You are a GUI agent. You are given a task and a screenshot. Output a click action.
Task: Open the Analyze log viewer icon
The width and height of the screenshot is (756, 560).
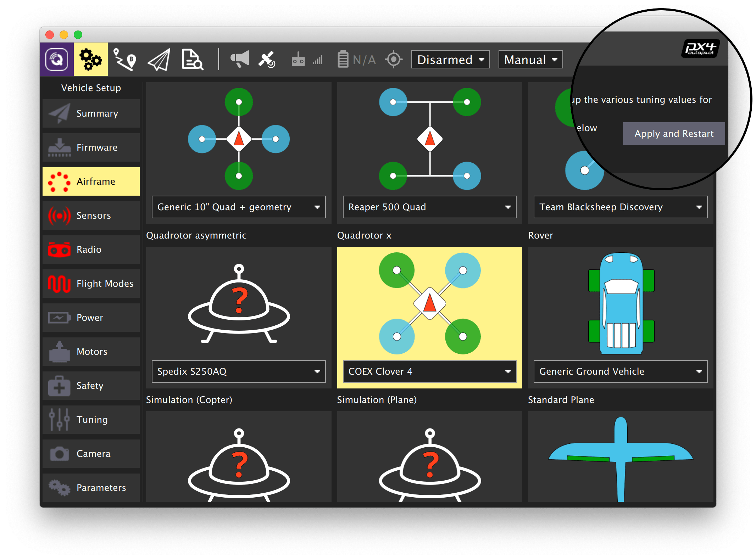pos(192,59)
